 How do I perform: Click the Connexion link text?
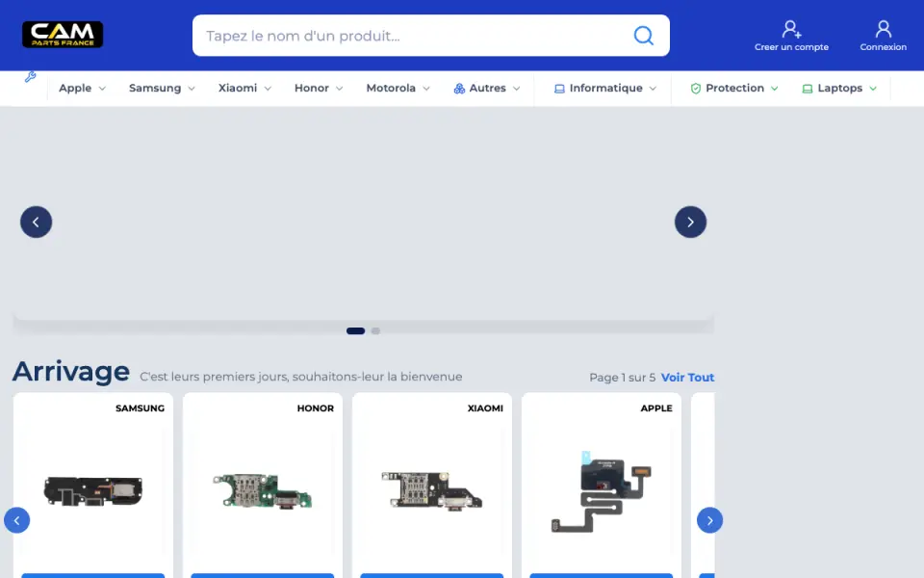883,47
